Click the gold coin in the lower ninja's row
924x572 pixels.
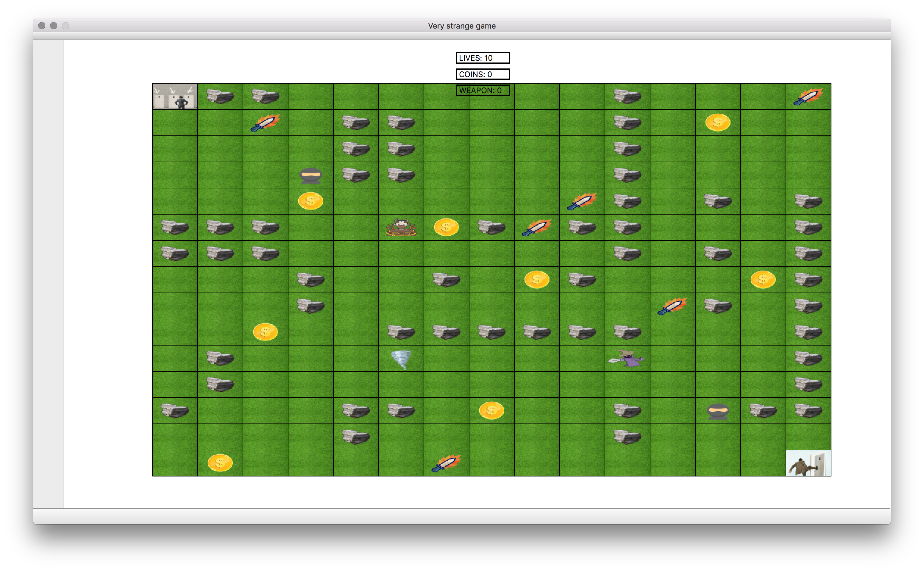point(491,411)
